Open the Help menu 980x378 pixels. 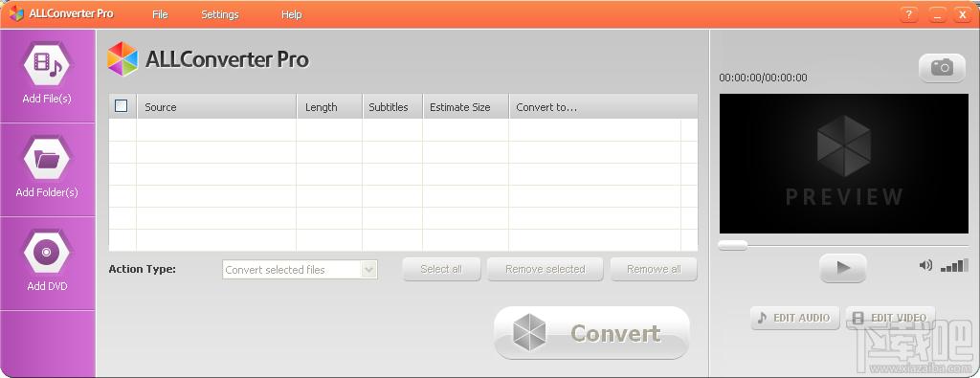(x=291, y=14)
